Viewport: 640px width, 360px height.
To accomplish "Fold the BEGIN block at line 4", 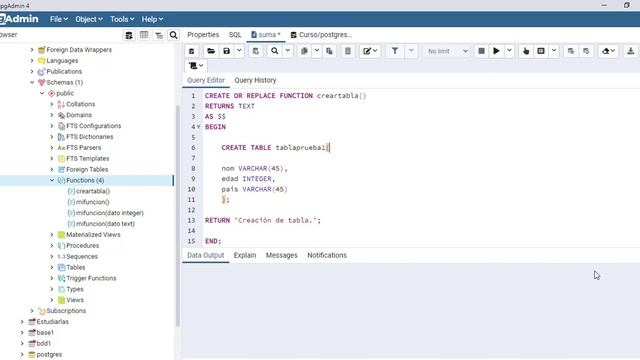I will coord(199,127).
